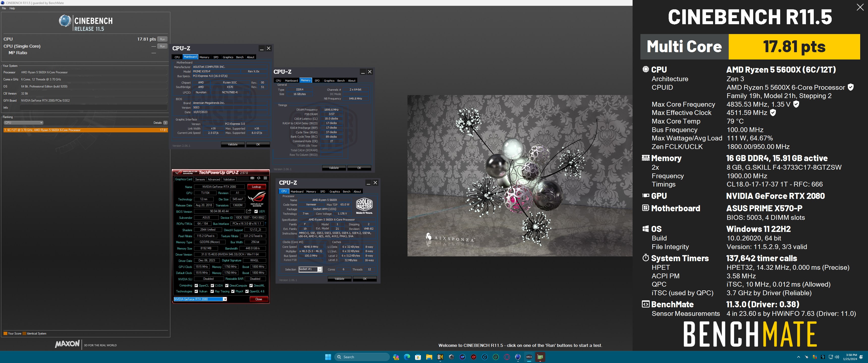Image resolution: width=868 pixels, height=363 pixels.
Task: Open Microsoft Edge from taskbar
Action: 407,357
